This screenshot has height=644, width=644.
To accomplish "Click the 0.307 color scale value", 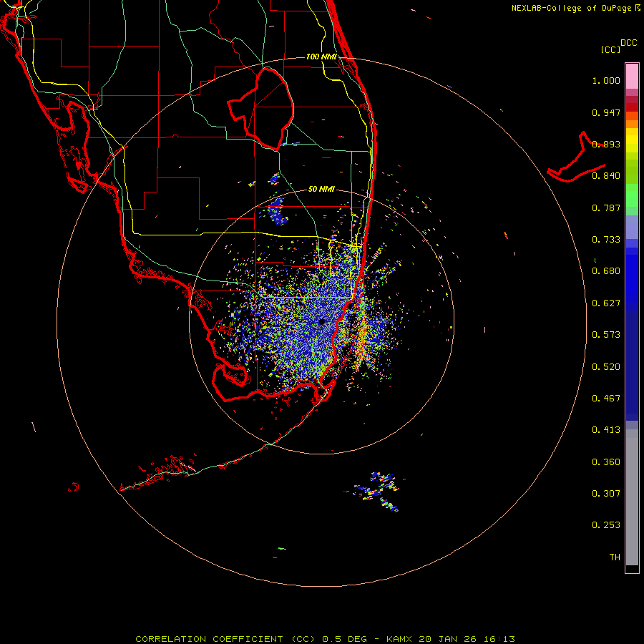I will (x=606, y=494).
